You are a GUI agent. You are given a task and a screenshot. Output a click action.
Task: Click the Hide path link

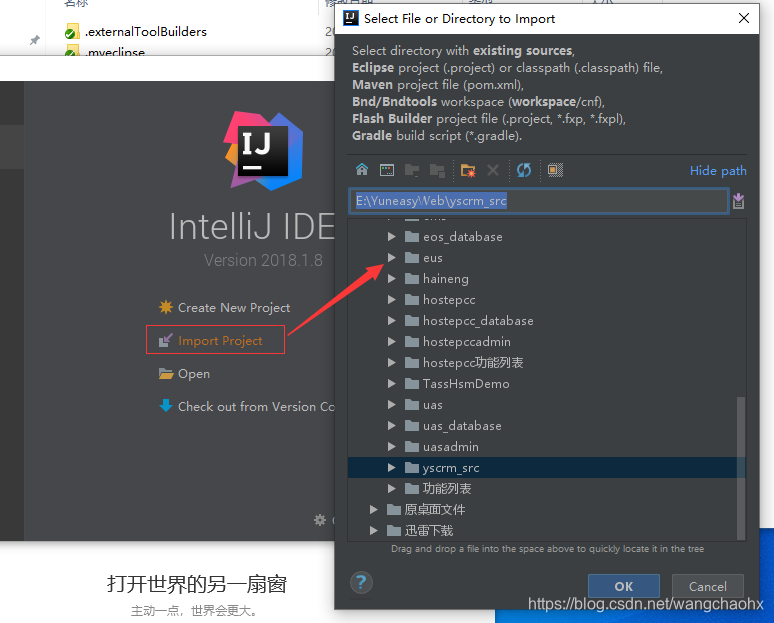(718, 171)
